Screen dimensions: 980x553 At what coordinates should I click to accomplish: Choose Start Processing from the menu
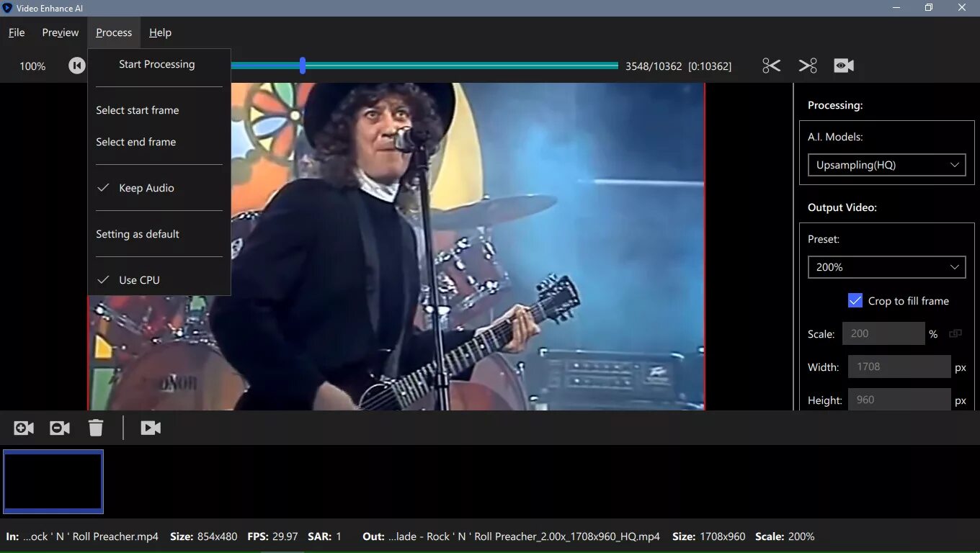159,64
